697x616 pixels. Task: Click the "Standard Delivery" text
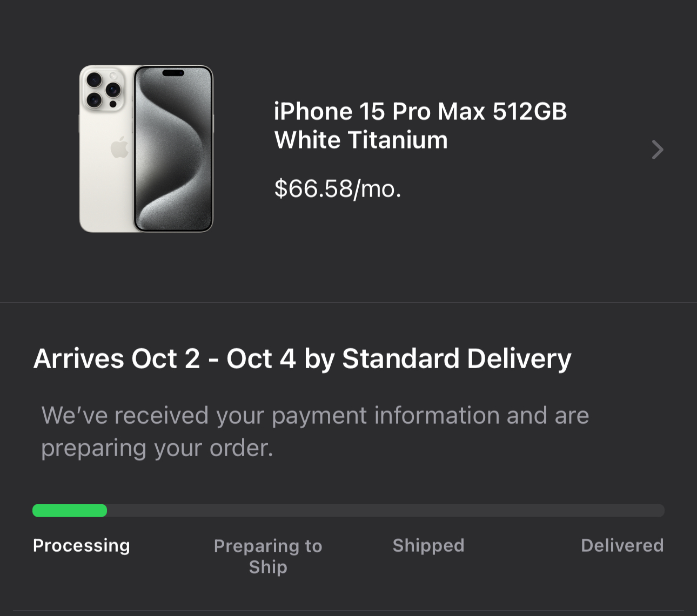[456, 358]
